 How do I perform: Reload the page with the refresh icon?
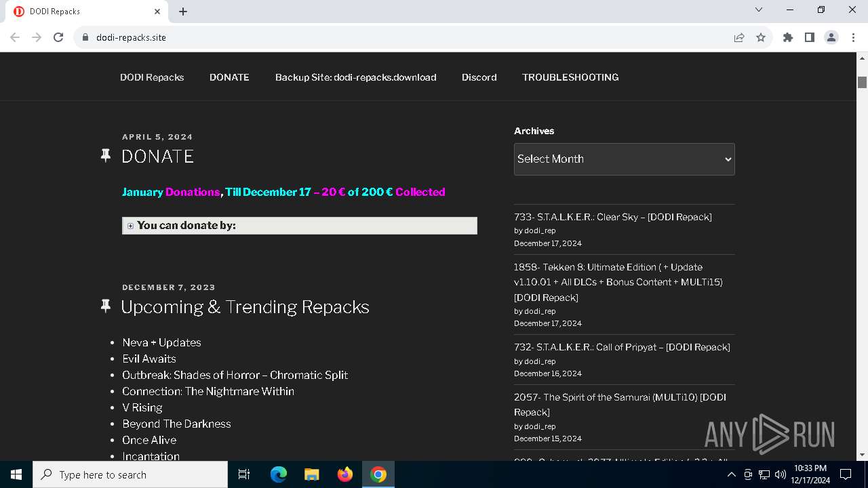coord(58,37)
